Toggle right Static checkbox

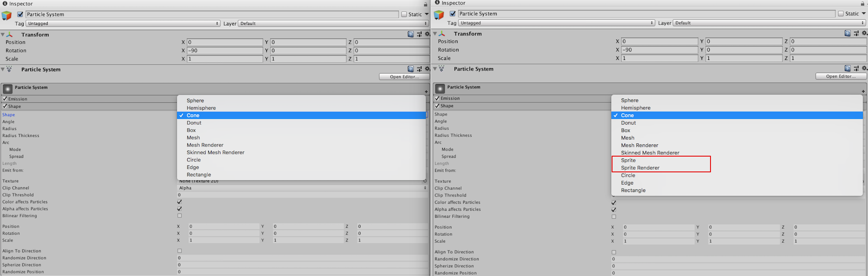point(841,14)
